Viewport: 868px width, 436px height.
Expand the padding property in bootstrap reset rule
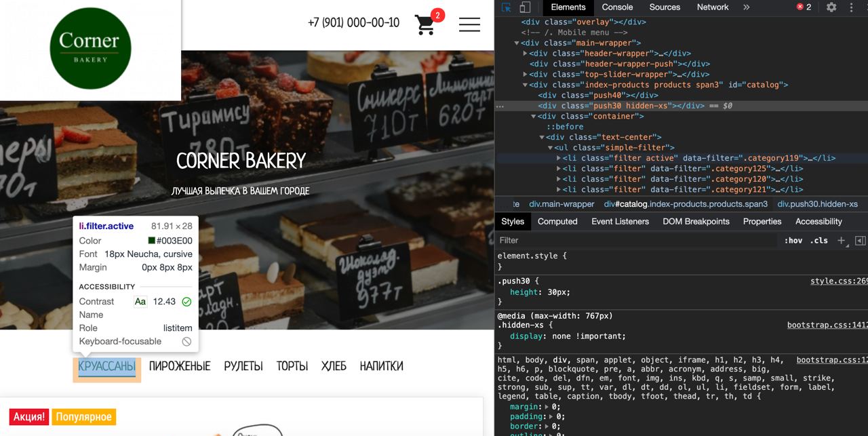tap(547, 417)
